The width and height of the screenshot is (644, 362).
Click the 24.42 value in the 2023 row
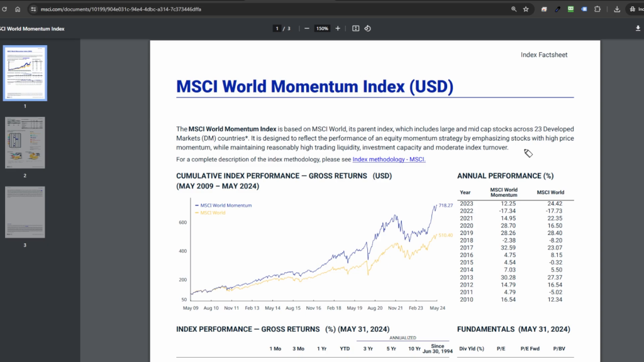tap(555, 204)
